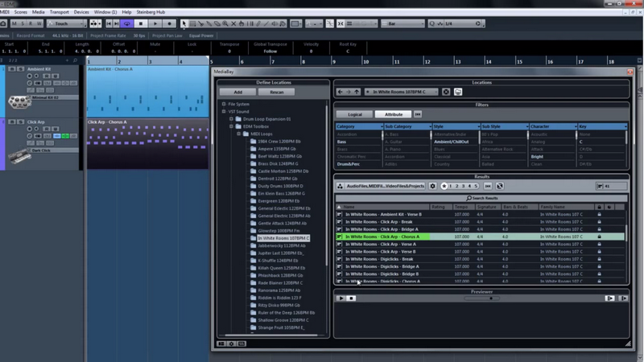Click the Search Results field
This screenshot has height=362, width=644.
coord(481,198)
